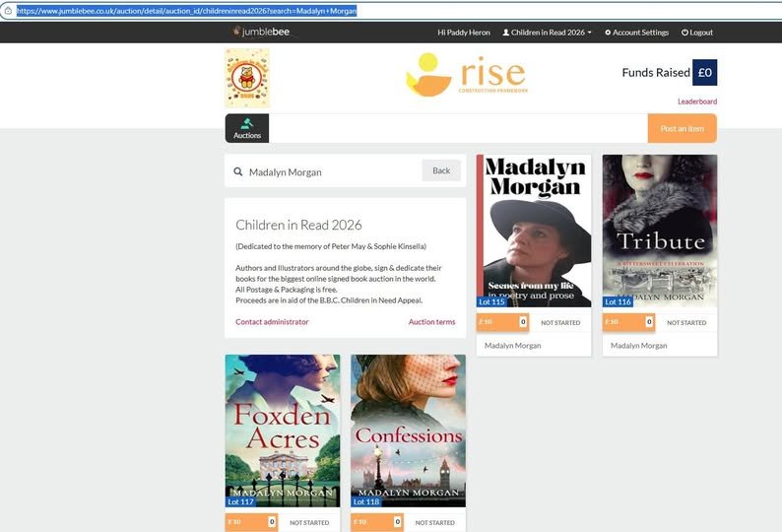Screen dimensions: 782x532
Task: Click the Hi Paddy Heron greeting
Action: (x=464, y=33)
